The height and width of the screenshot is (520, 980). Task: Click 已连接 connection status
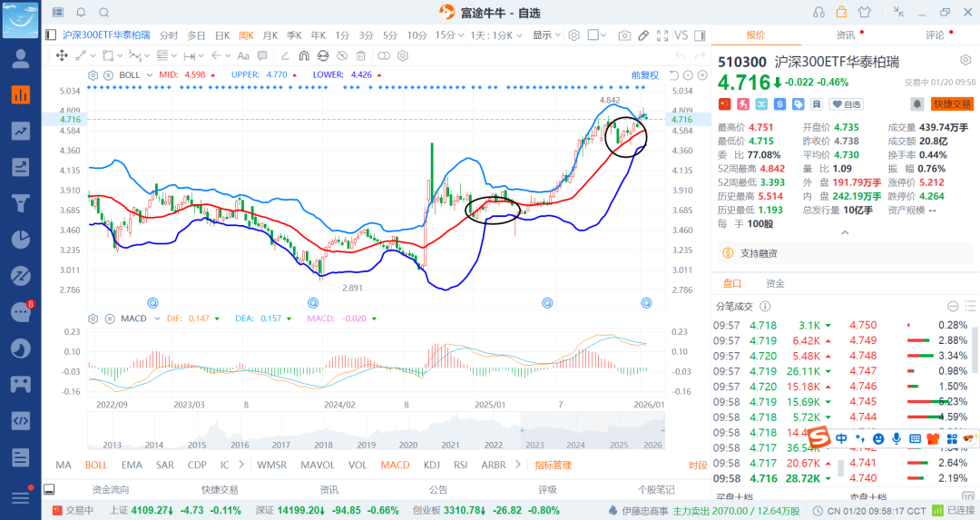click(953, 511)
